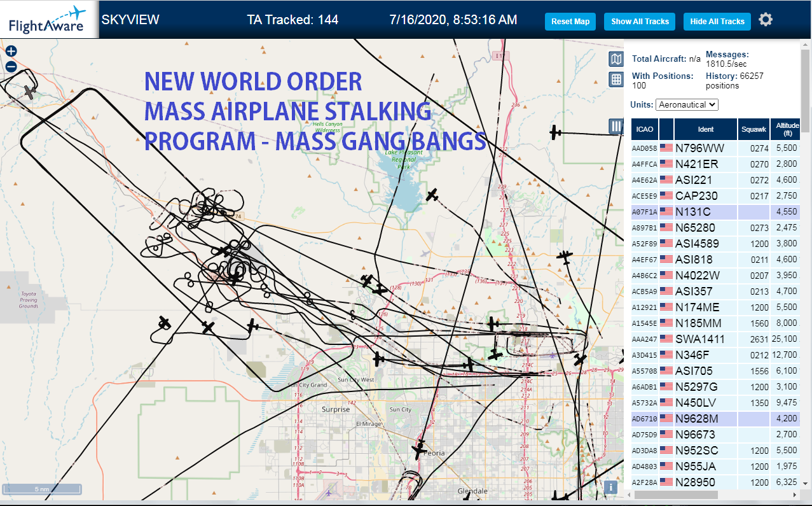Select aircraft ASI4589 row
Screen dimensions: 812x506
715,243
